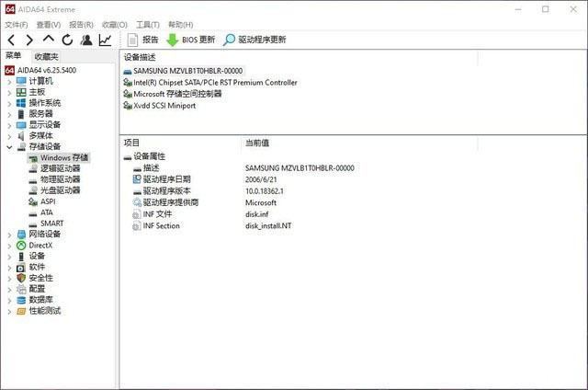Expand the 网络设备 tree node
The image size is (588, 390).
pos(9,235)
